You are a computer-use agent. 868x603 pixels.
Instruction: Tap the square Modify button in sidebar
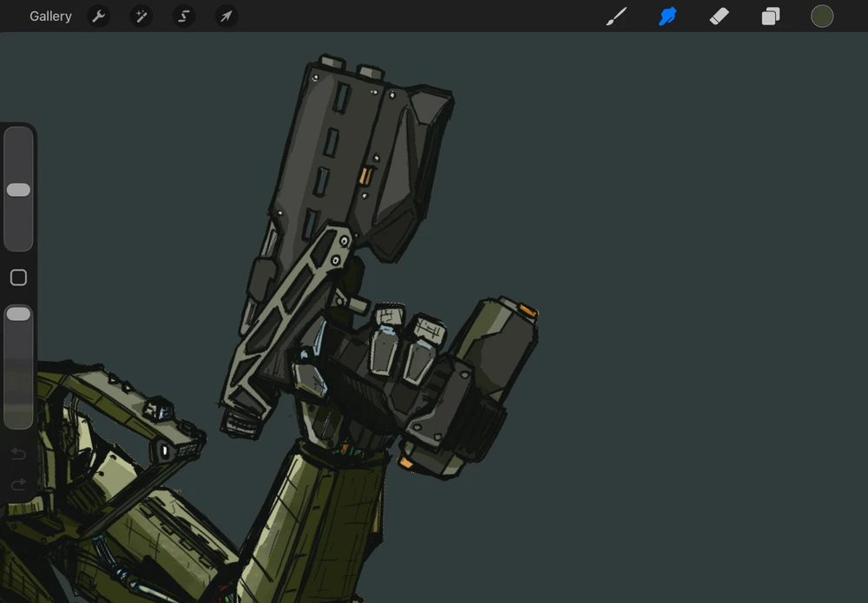[18, 278]
